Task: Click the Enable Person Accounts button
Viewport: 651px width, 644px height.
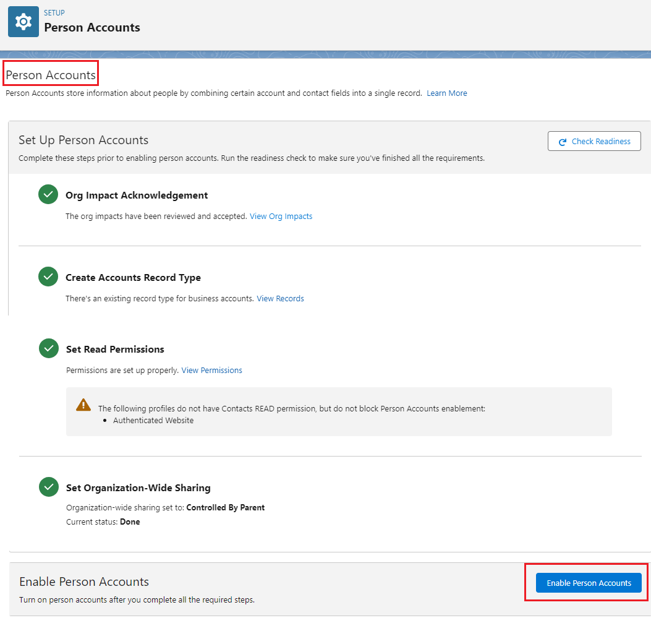Action: pos(589,583)
